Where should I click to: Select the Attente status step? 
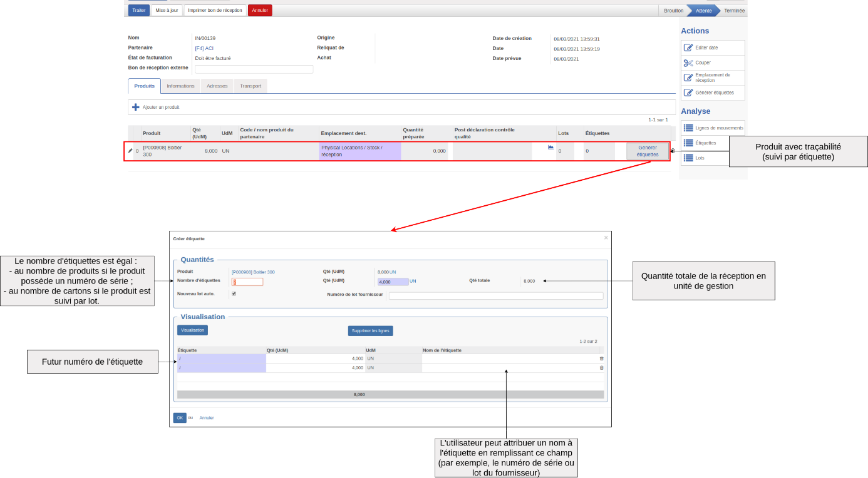tap(704, 11)
